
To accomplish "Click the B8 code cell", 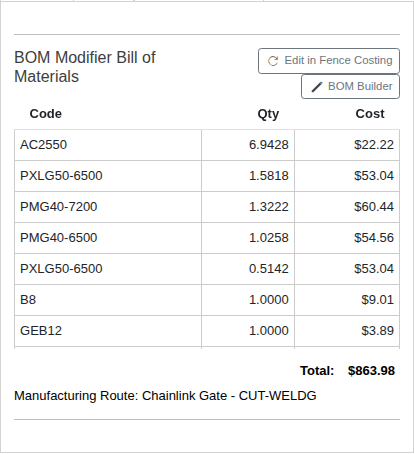I will click(x=108, y=300).
